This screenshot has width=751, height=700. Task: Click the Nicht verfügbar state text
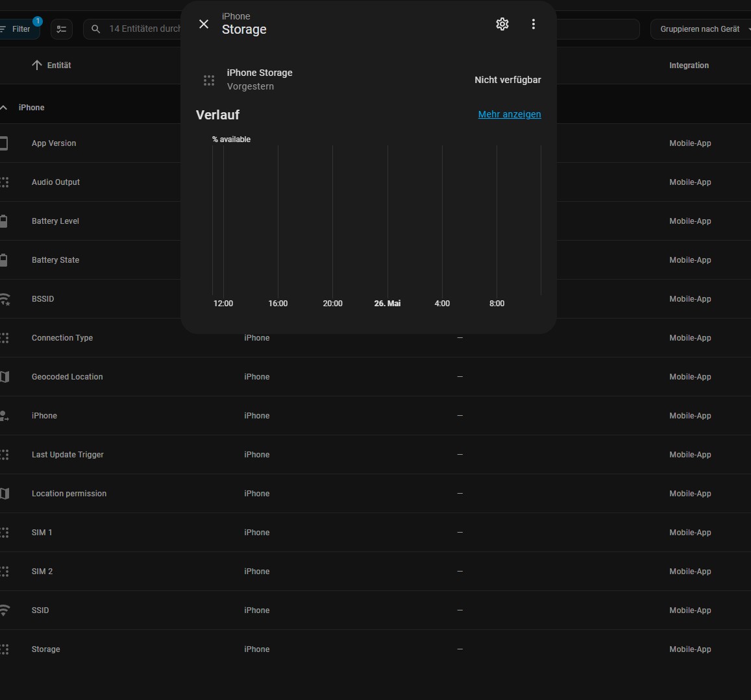coord(508,80)
